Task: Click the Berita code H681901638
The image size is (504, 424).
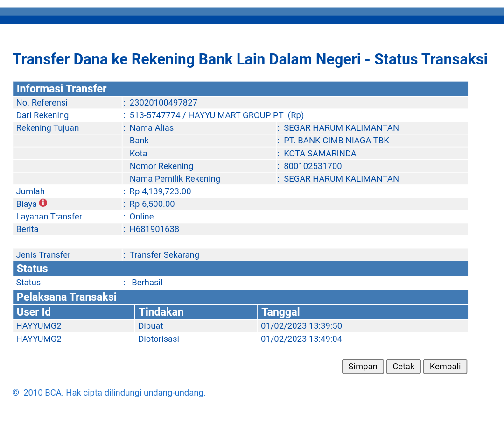Action: pos(154,229)
